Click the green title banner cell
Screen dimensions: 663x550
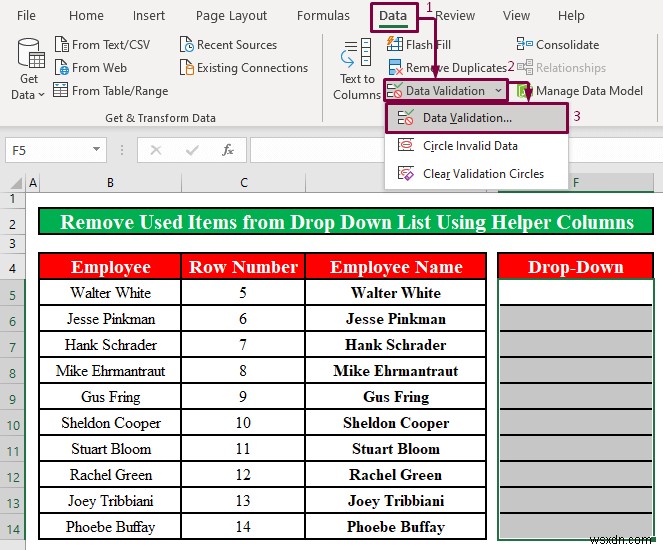(x=346, y=222)
